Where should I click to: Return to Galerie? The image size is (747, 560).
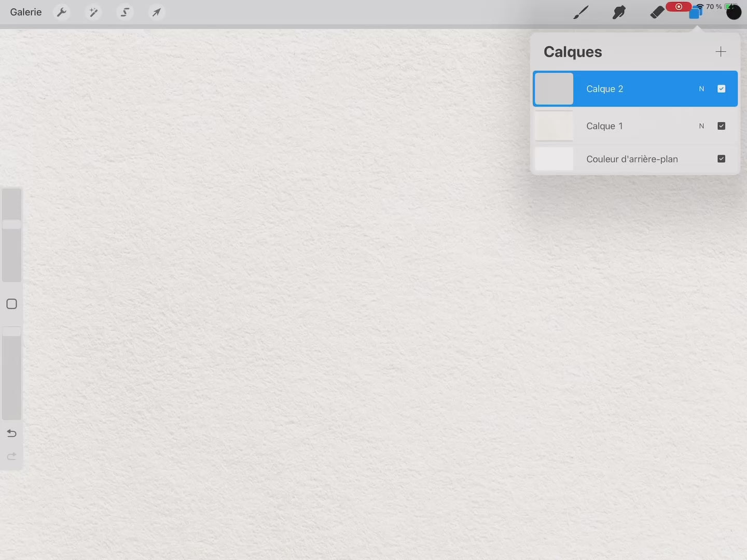[x=26, y=12]
